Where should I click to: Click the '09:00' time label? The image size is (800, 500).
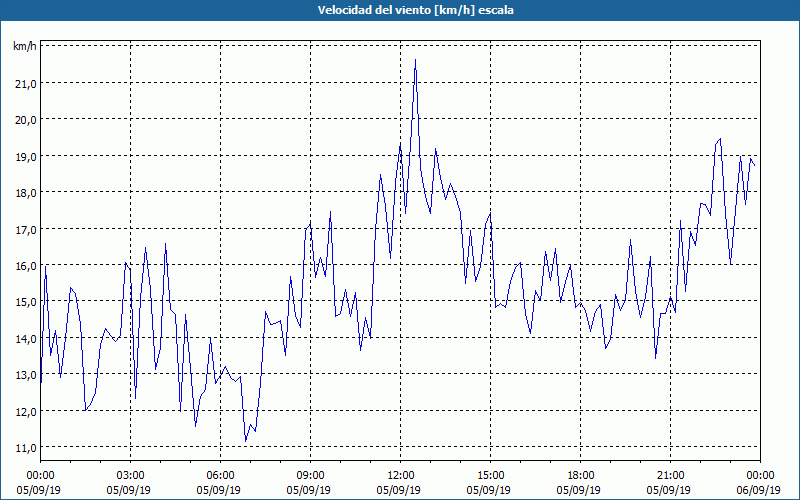pos(310,476)
